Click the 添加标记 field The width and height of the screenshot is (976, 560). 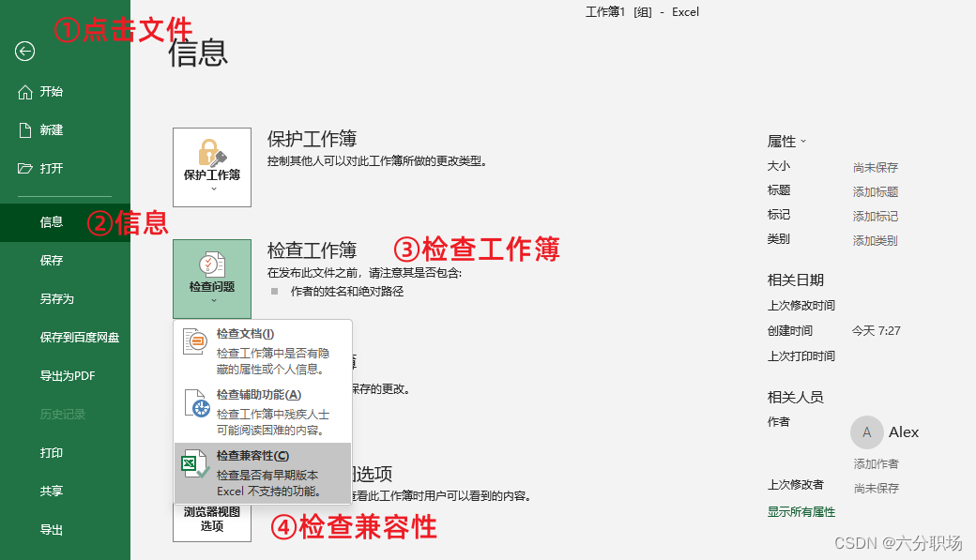click(876, 217)
